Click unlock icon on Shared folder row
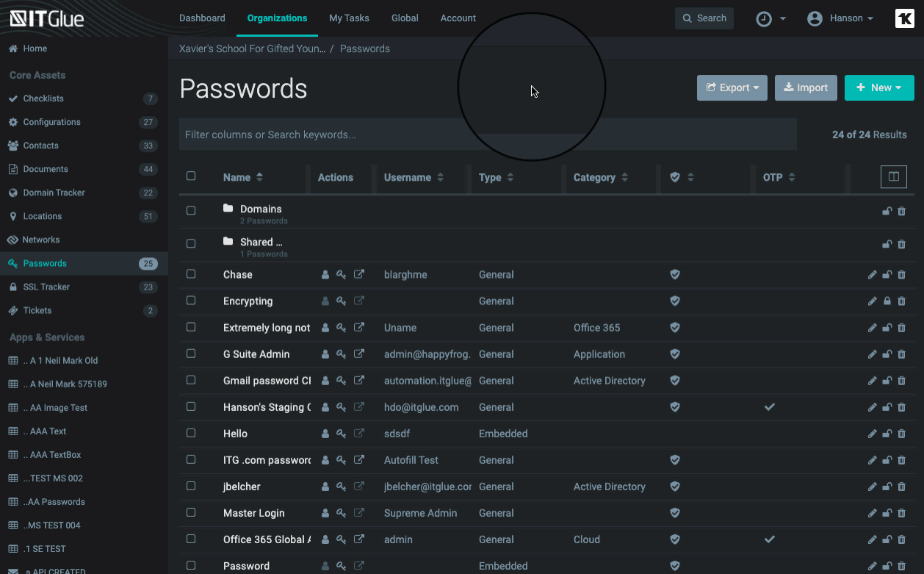 (887, 245)
